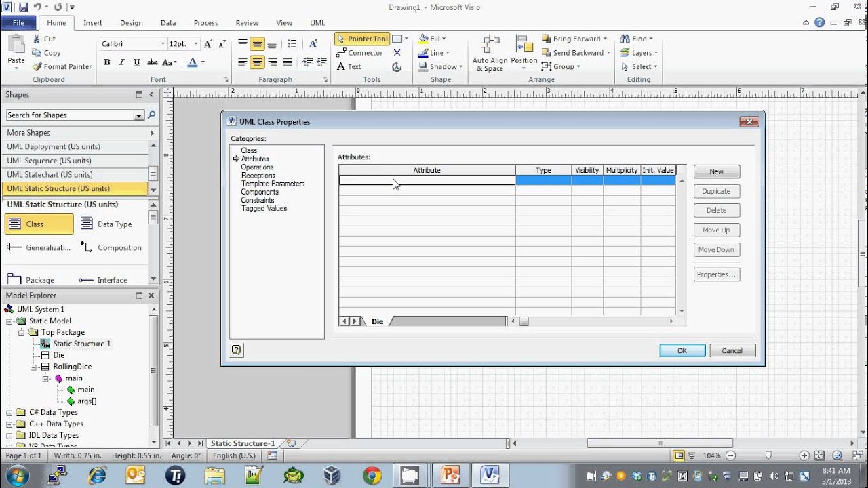Open the Position button
This screenshot has height=488, width=868.
(x=524, y=54)
